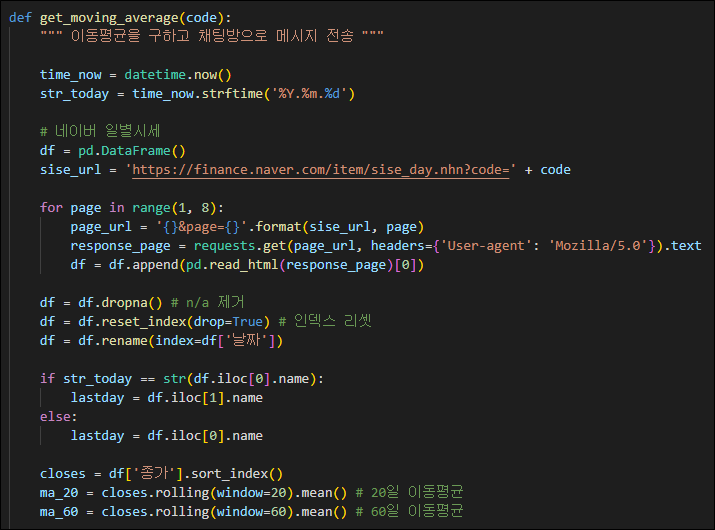The height and width of the screenshot is (530, 715).
Task: Click requests.get in the response_page line
Action: pos(240,246)
